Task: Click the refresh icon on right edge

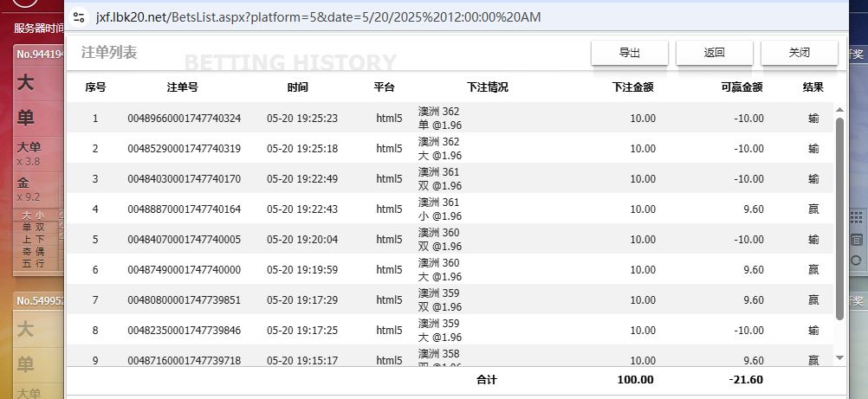Action: (856, 260)
